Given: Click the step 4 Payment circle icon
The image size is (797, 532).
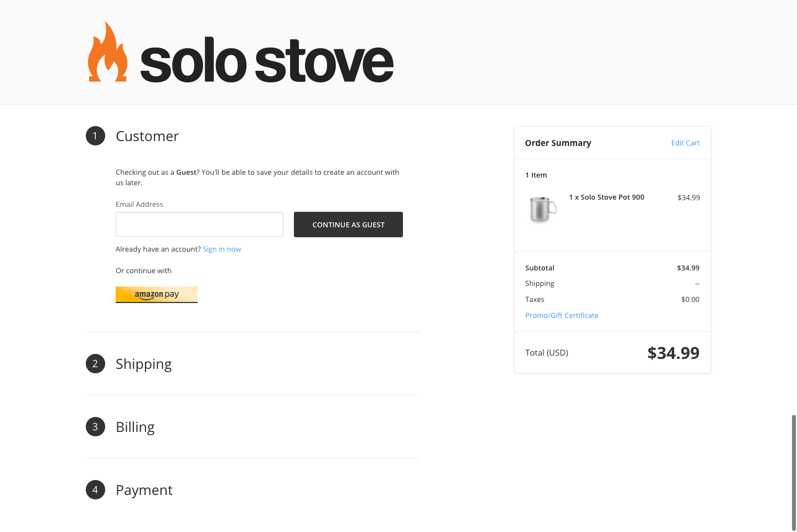Looking at the screenshot, I should coord(95,490).
